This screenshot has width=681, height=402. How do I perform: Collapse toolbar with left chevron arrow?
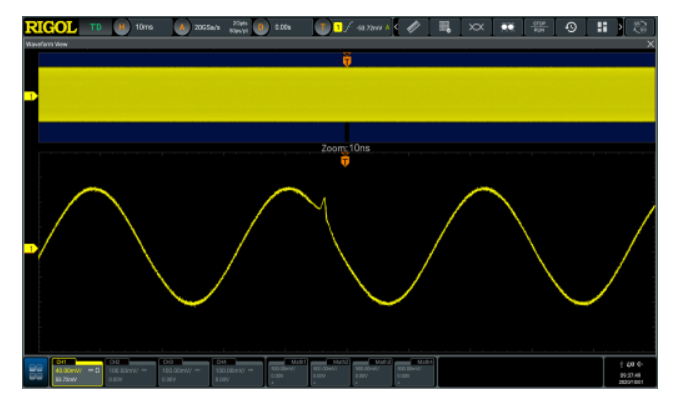[396, 27]
